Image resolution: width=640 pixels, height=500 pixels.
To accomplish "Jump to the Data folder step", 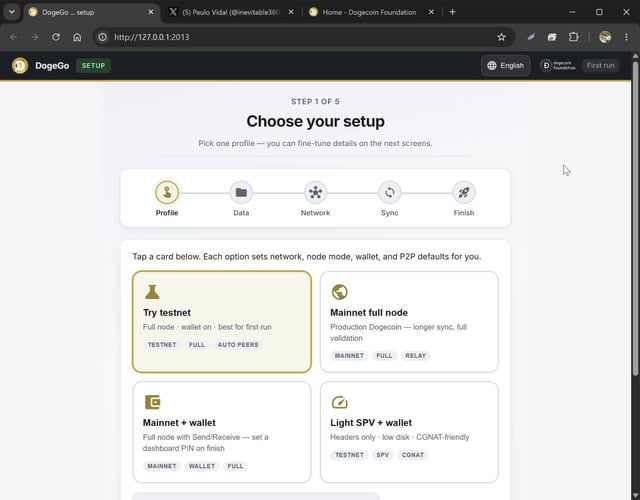I will (x=241, y=192).
